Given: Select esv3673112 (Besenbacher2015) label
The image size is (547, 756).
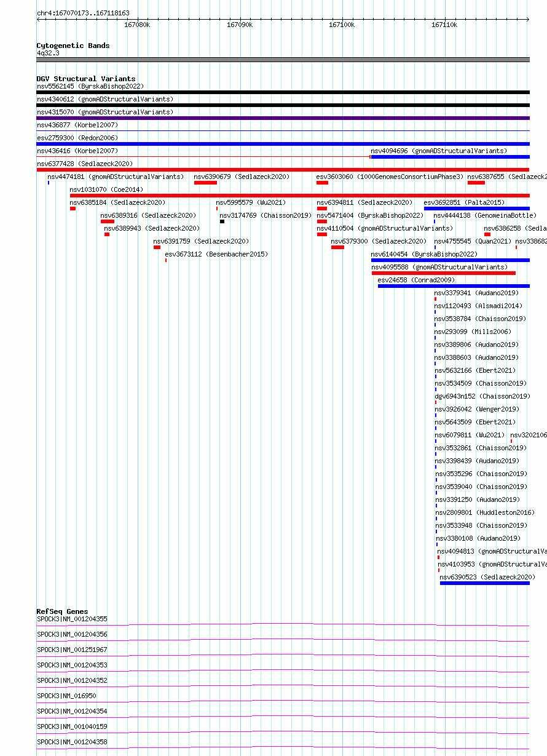Looking at the screenshot, I should coord(216,254).
